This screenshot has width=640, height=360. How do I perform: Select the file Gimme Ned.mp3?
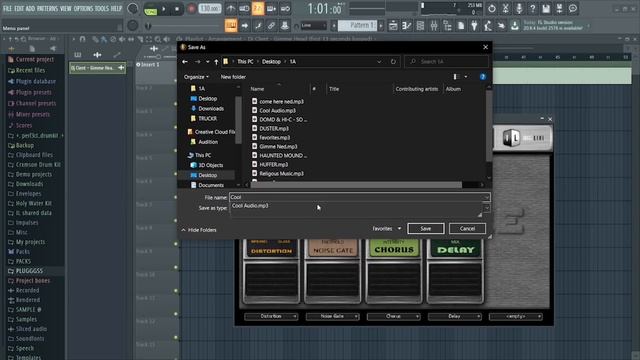(x=278, y=147)
